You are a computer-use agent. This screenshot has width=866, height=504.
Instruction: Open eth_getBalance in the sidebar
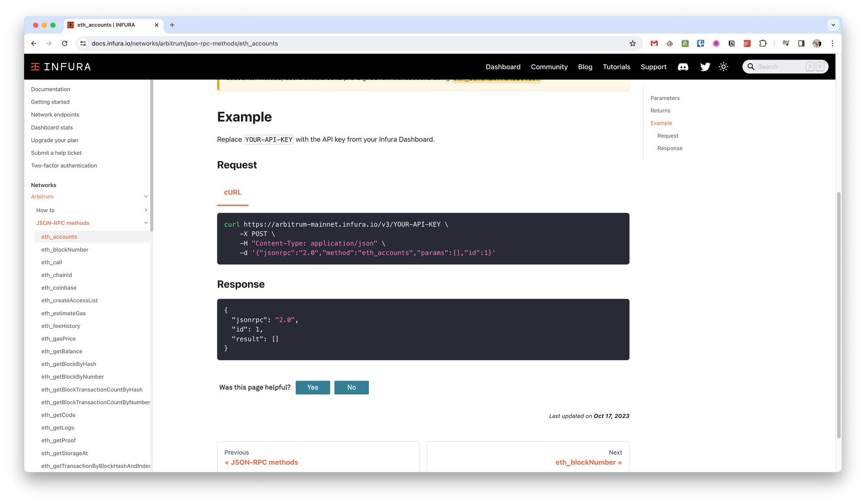[62, 351]
